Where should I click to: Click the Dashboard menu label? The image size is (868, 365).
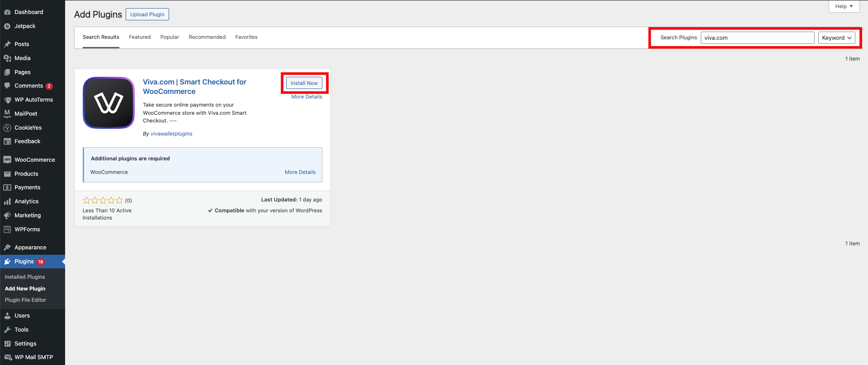(x=29, y=12)
